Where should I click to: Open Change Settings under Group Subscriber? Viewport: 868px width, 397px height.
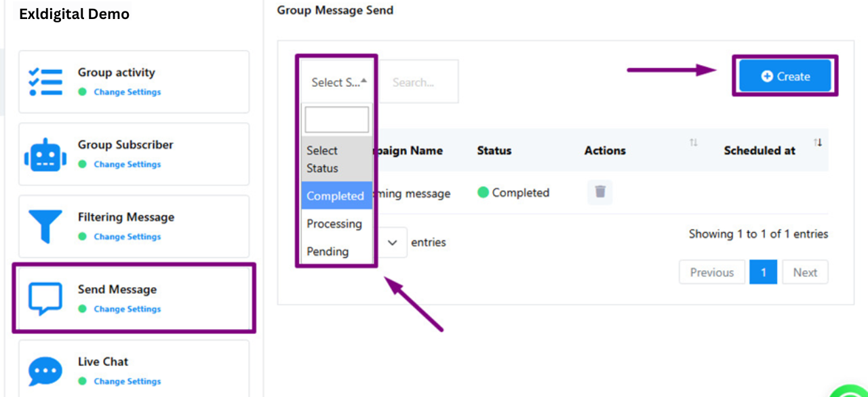127,164
